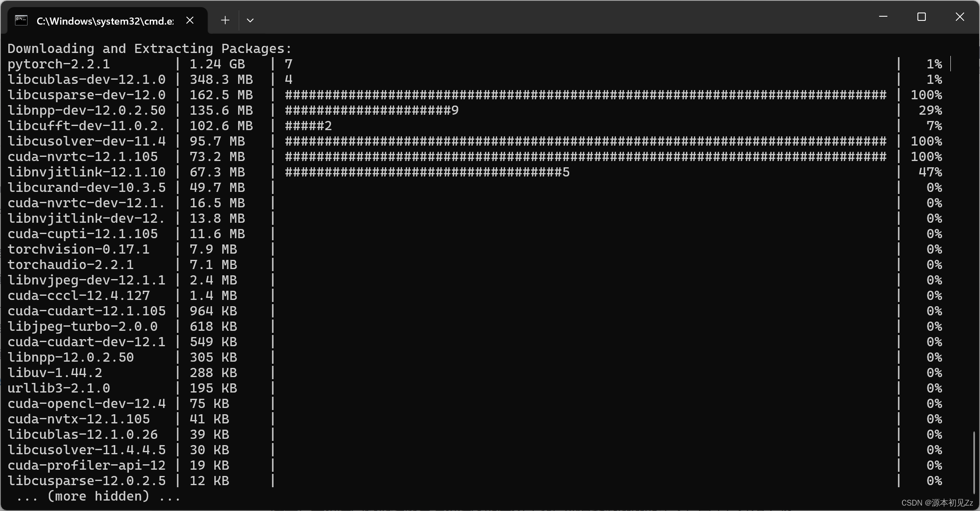
Task: Click the libnvjitlink-12.1.10 47% progress bar
Action: 427,172
